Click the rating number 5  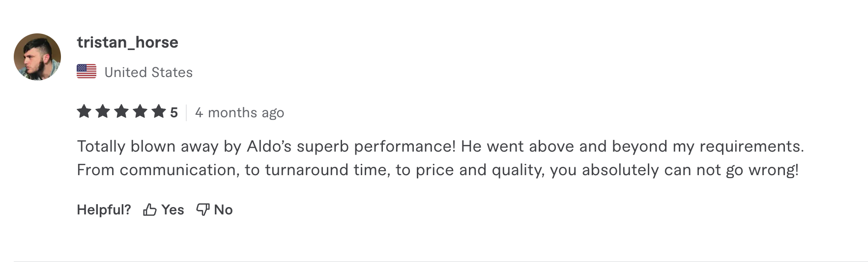click(x=174, y=113)
